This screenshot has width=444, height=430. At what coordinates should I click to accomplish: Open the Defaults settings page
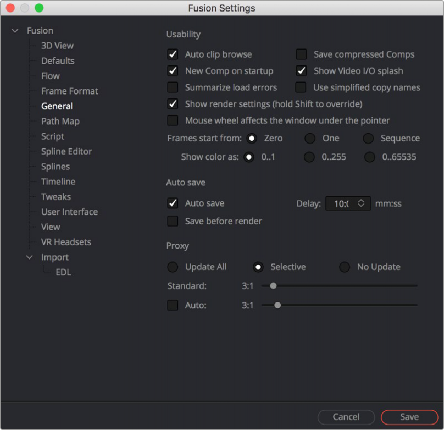(x=58, y=61)
